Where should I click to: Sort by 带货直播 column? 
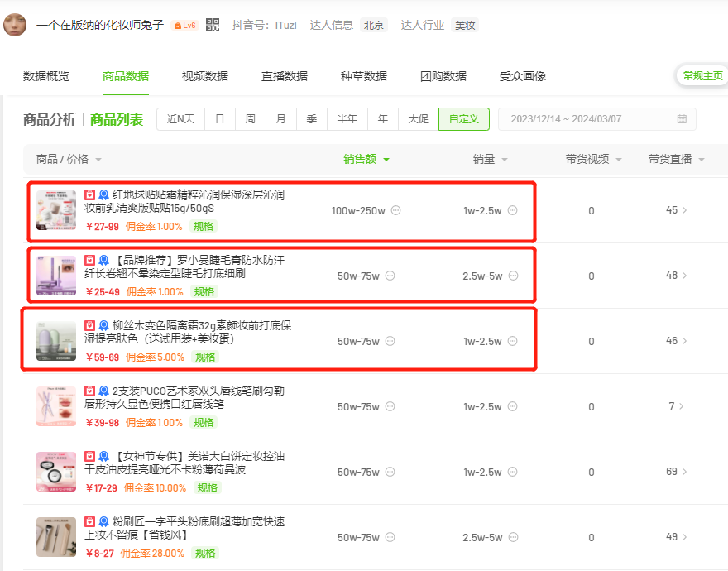[x=676, y=160]
